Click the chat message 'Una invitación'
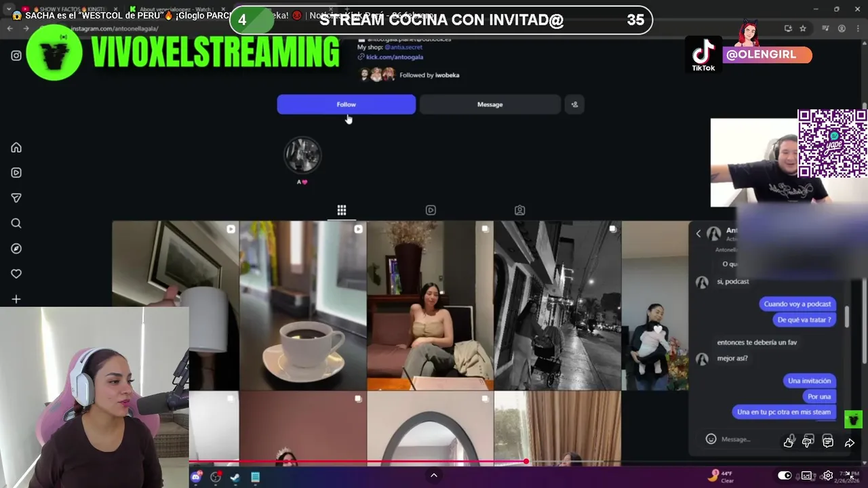The image size is (868, 488). tap(809, 381)
